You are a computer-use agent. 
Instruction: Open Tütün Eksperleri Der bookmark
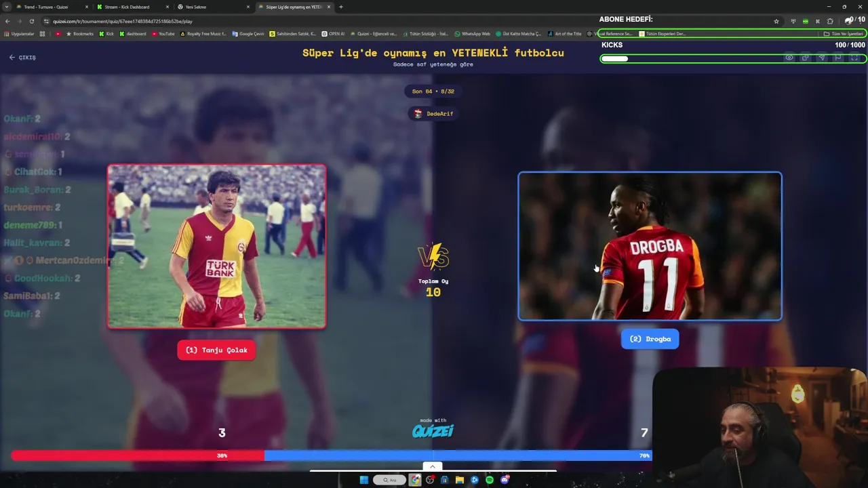[663, 33]
